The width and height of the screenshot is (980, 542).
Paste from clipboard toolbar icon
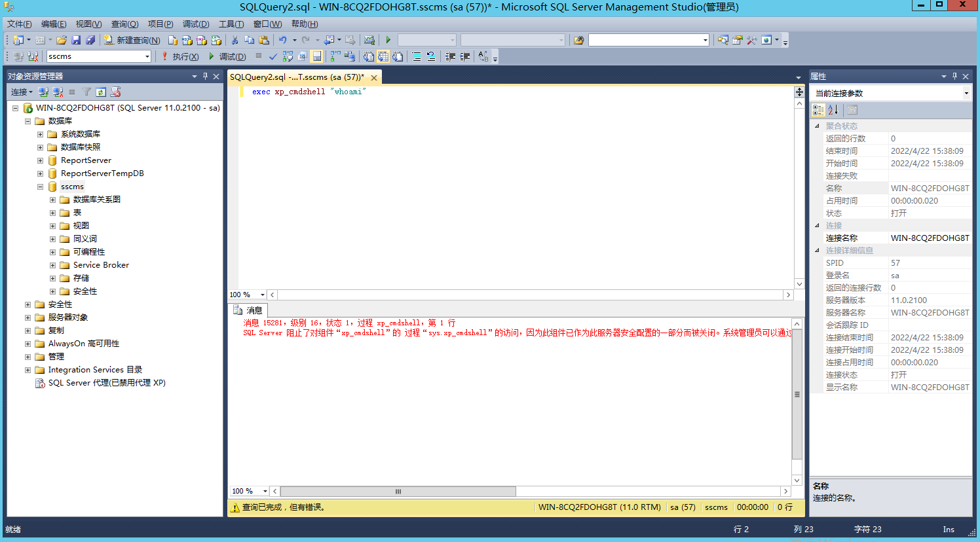point(264,40)
